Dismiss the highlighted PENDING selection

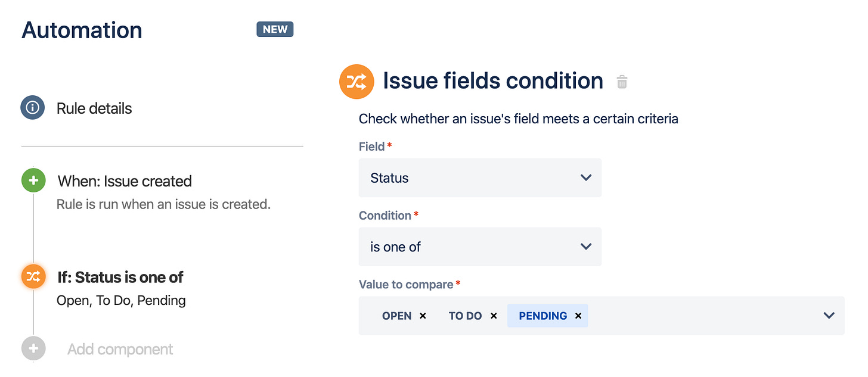[578, 316]
